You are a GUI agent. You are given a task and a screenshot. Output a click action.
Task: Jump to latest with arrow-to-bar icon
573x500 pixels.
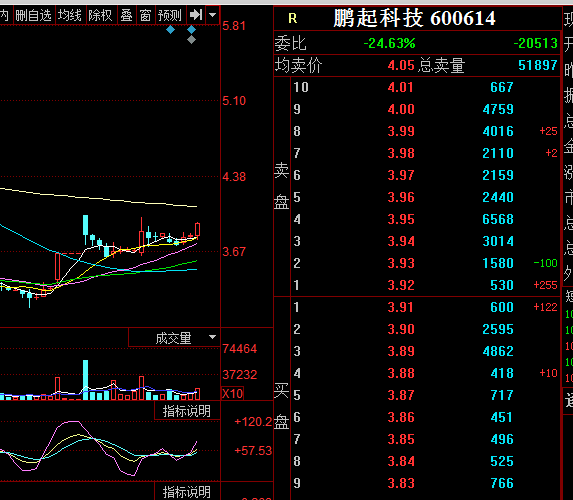tap(196, 15)
